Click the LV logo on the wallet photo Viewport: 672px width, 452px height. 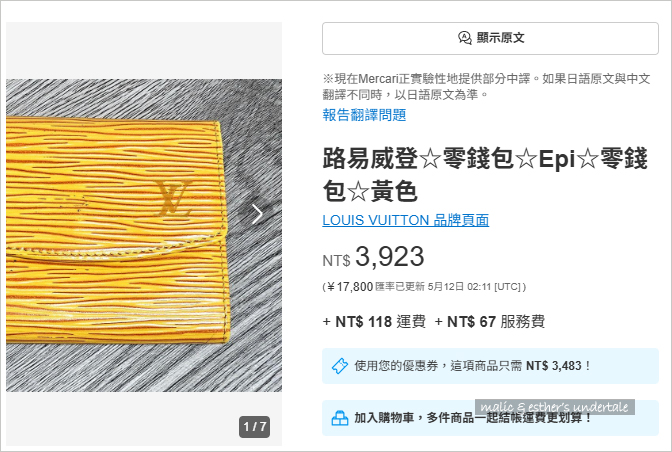[174, 198]
